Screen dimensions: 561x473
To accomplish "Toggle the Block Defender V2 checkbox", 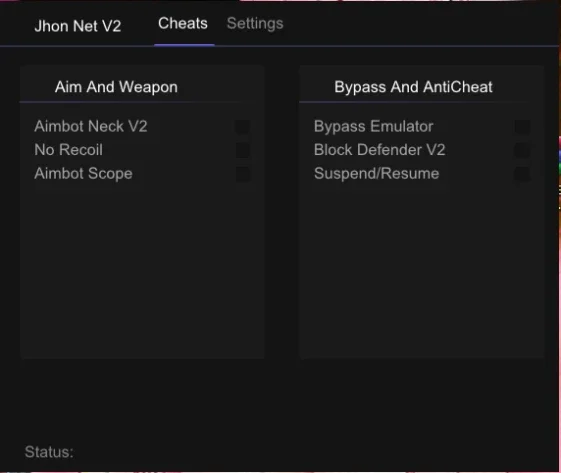I will coord(522,150).
